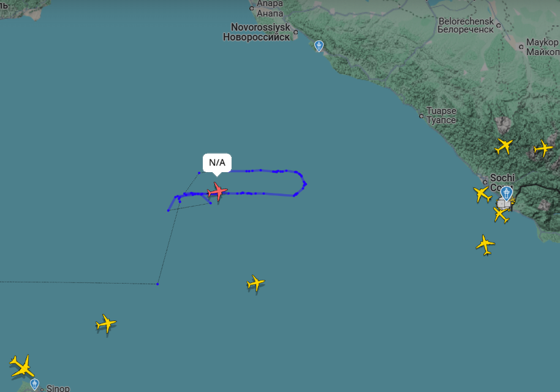
Task: Open the airport marker near Novorossiysk coast
Action: 319,46
